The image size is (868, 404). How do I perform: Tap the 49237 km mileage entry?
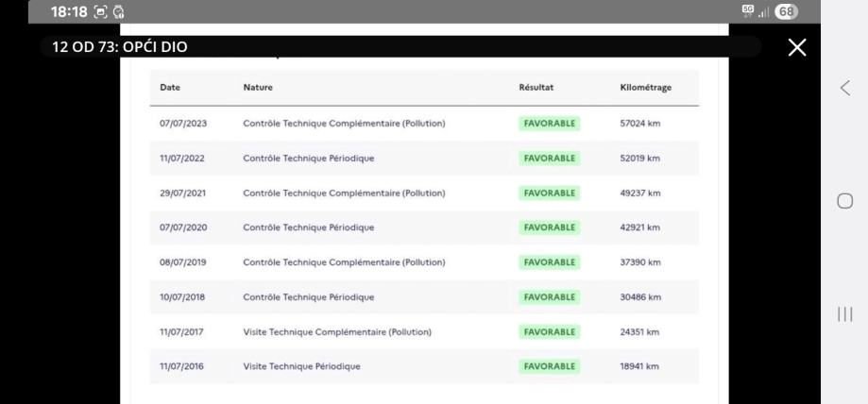point(639,193)
